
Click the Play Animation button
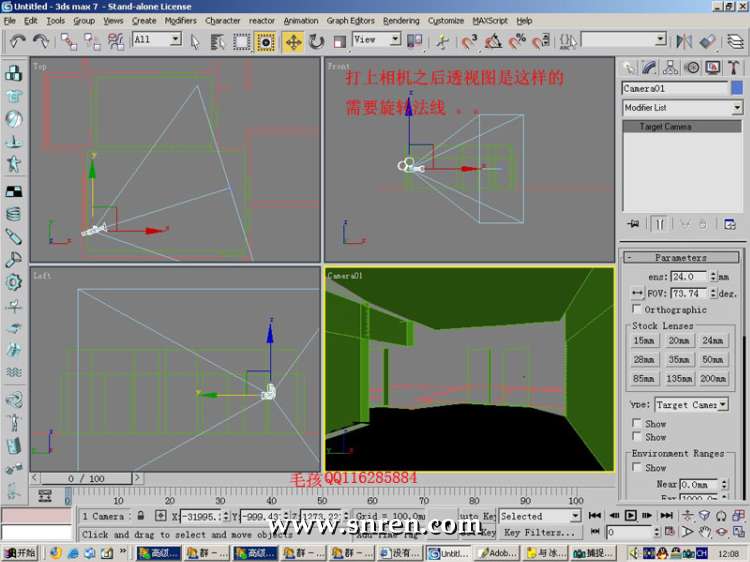[631, 516]
